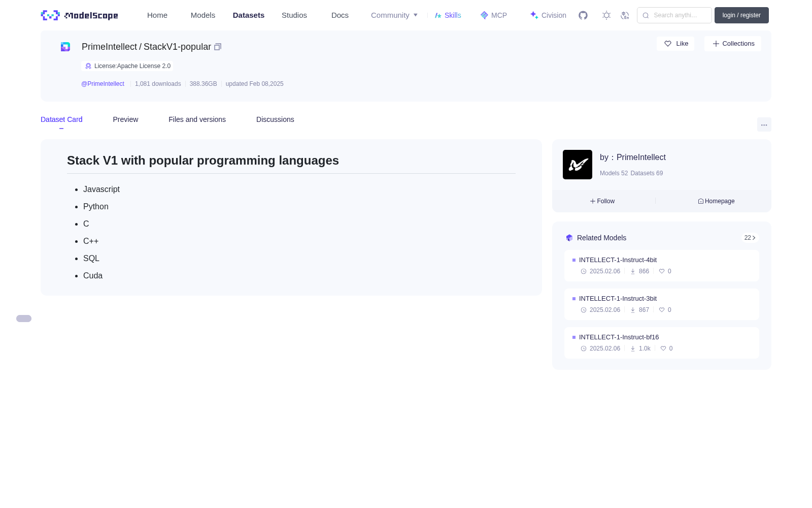Open the three-dot more options menu
Viewport: 812px width, 508px height.
(x=764, y=124)
